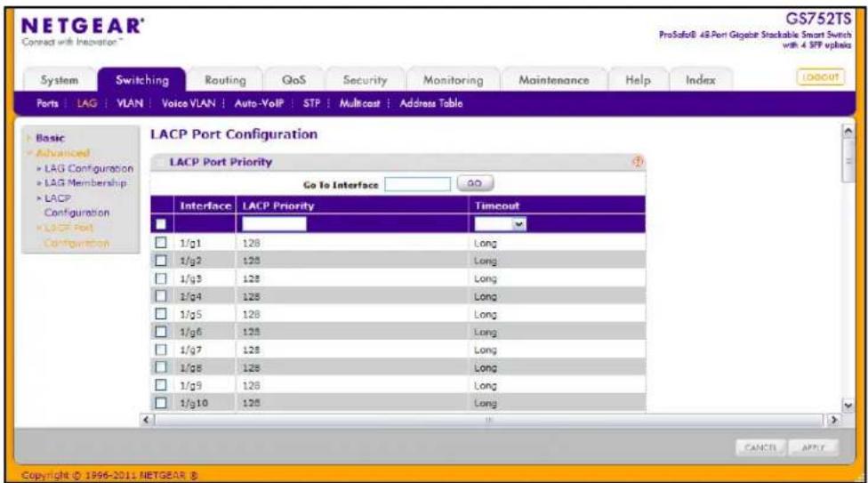Open the System tab
Image resolution: width=868 pixels, height=483 pixels.
pos(60,80)
